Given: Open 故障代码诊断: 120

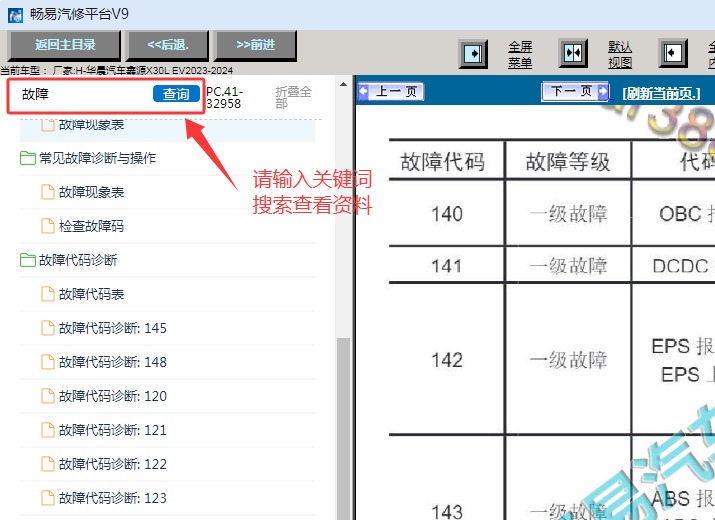Looking at the screenshot, I should pyautogui.click(x=113, y=396).
